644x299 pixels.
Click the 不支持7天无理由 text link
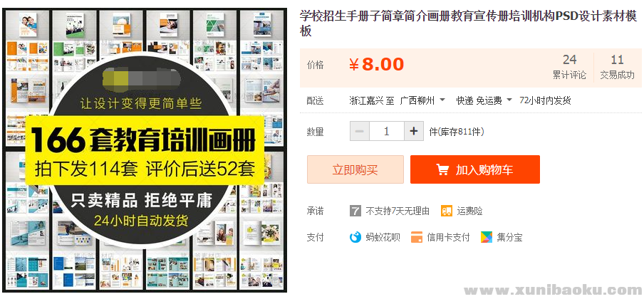(x=398, y=211)
